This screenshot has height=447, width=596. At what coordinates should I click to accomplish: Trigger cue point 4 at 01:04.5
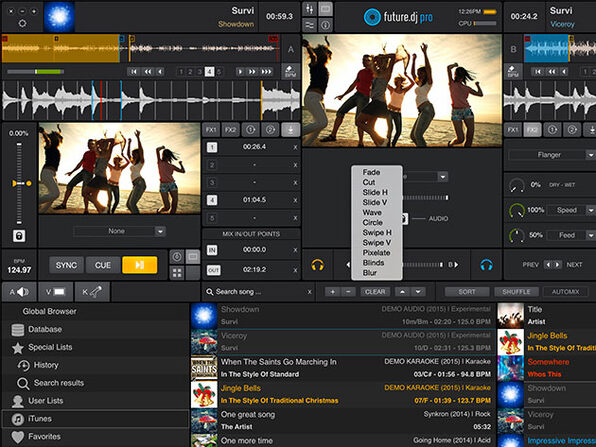click(212, 200)
